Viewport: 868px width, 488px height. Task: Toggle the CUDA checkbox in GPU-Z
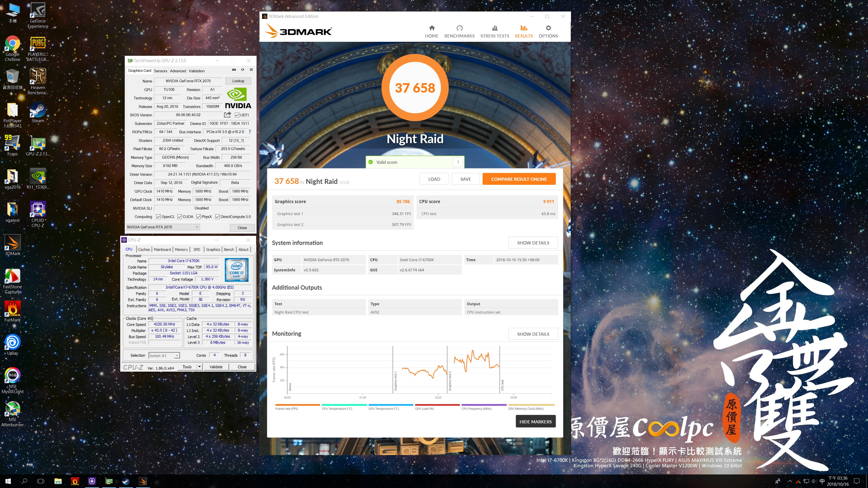[x=180, y=217]
